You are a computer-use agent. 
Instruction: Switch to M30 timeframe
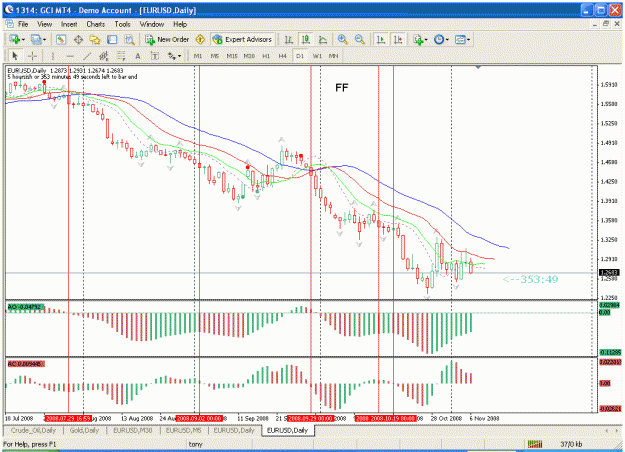click(x=249, y=56)
